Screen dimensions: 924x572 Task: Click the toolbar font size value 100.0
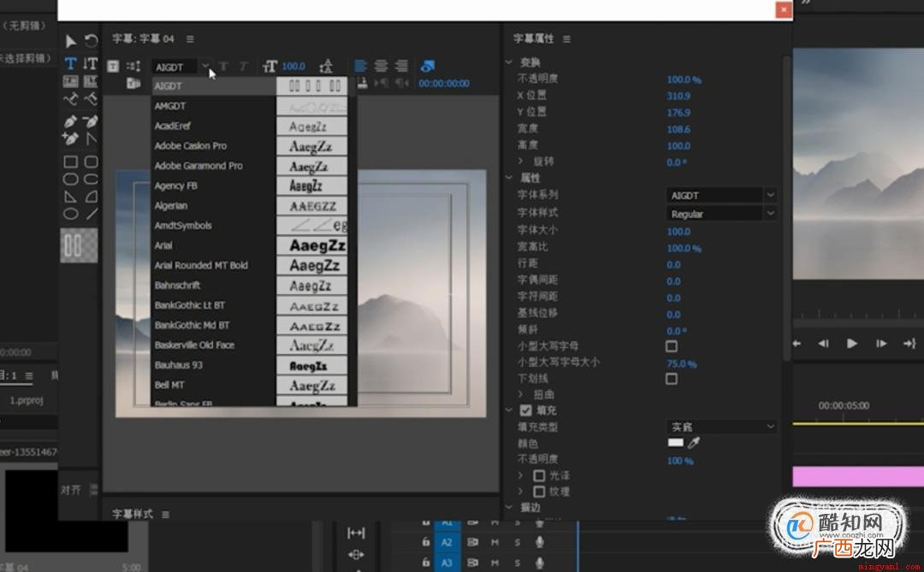(293, 67)
